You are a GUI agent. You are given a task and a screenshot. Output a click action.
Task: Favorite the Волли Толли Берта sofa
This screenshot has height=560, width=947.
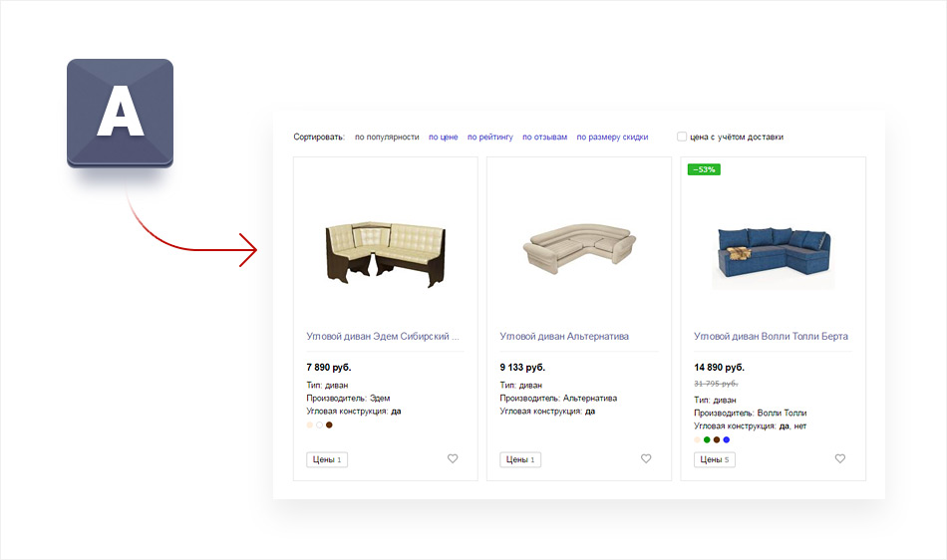840,458
